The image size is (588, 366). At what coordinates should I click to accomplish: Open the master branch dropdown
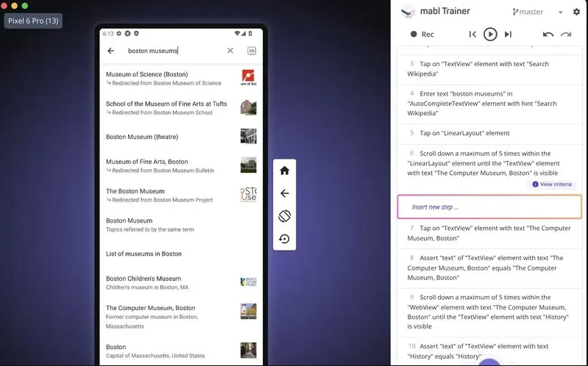click(538, 12)
